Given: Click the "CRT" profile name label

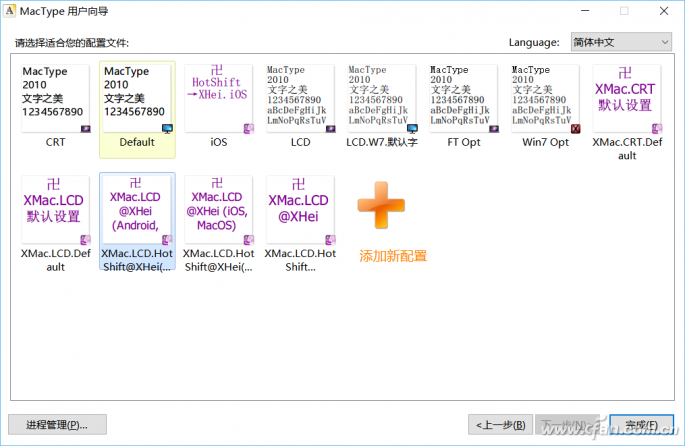Looking at the screenshot, I should point(55,142).
